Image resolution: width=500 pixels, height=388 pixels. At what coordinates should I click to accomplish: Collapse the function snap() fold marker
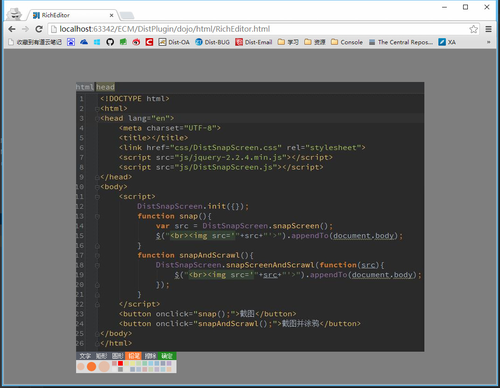click(97, 217)
